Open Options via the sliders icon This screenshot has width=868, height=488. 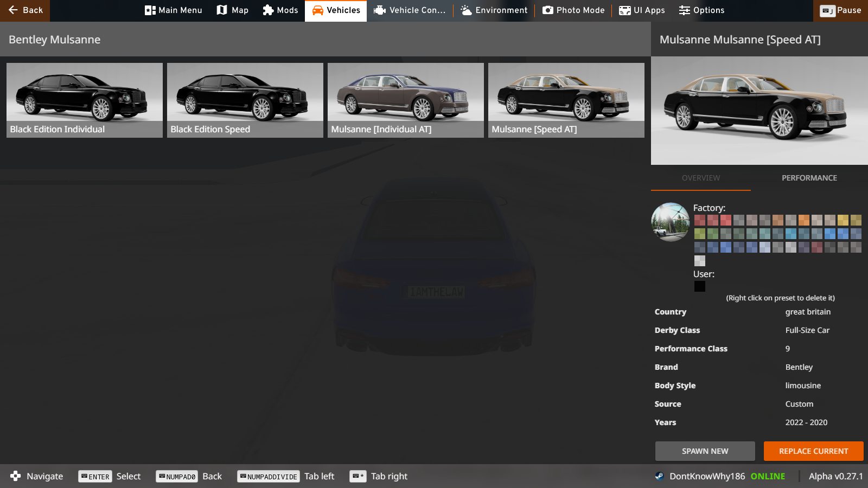(x=685, y=10)
